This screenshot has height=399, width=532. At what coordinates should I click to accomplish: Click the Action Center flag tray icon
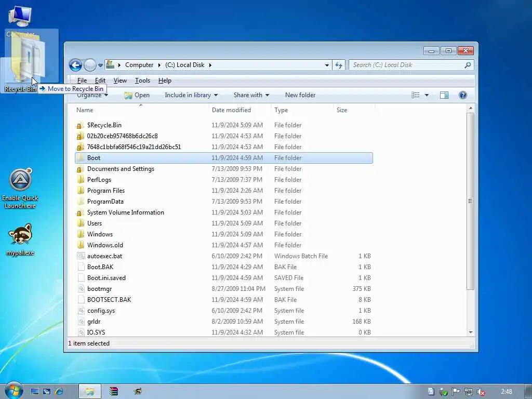pos(456,392)
